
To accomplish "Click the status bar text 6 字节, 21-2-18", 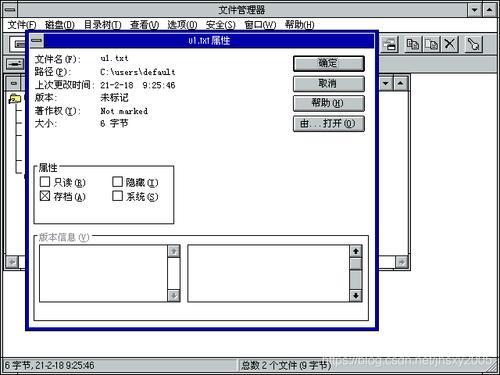I will coord(49,365).
